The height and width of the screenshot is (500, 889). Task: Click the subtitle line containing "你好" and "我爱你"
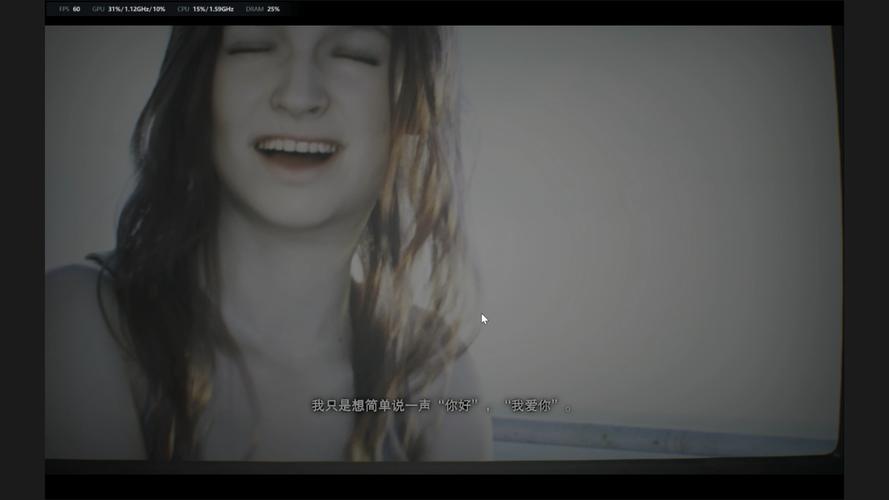442,406
